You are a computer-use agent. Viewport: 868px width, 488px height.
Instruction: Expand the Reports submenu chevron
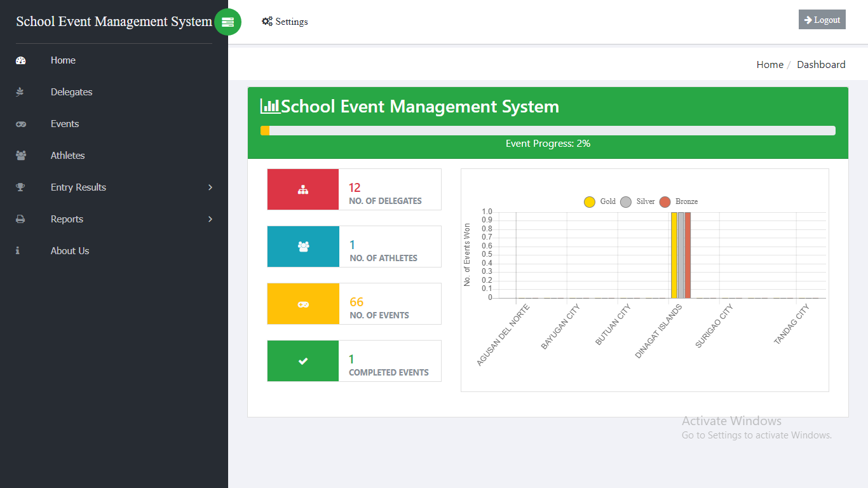210,219
